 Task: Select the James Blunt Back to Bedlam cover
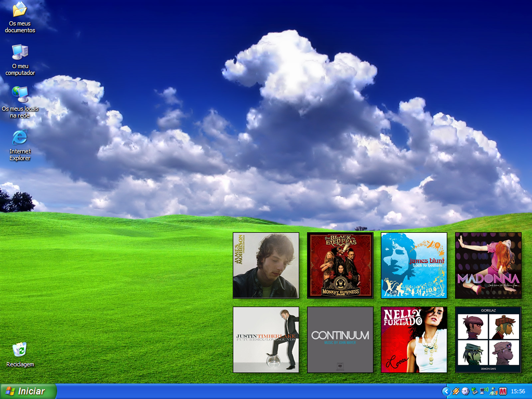tap(414, 265)
